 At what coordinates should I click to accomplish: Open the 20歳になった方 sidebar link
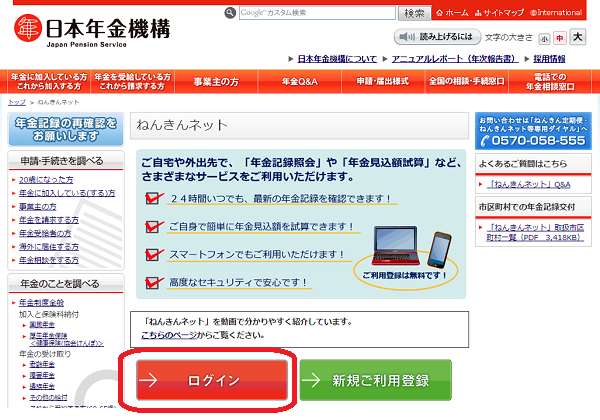tap(46, 179)
